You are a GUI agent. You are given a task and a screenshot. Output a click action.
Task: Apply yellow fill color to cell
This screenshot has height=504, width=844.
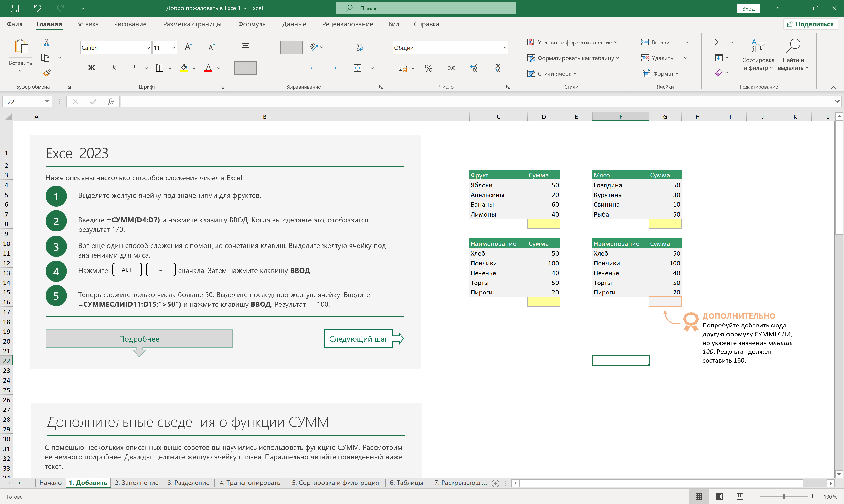pyautogui.click(x=184, y=68)
